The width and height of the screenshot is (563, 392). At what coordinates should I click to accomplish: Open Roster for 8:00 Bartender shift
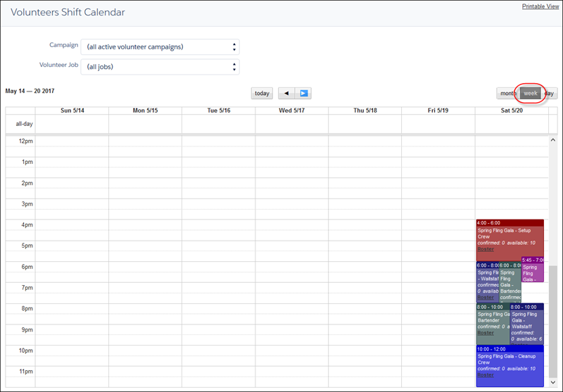coord(486,333)
